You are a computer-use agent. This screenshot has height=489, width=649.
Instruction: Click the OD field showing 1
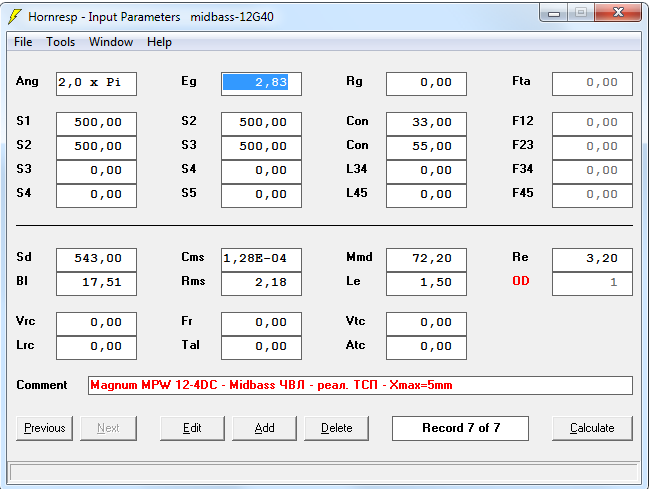[x=592, y=284]
